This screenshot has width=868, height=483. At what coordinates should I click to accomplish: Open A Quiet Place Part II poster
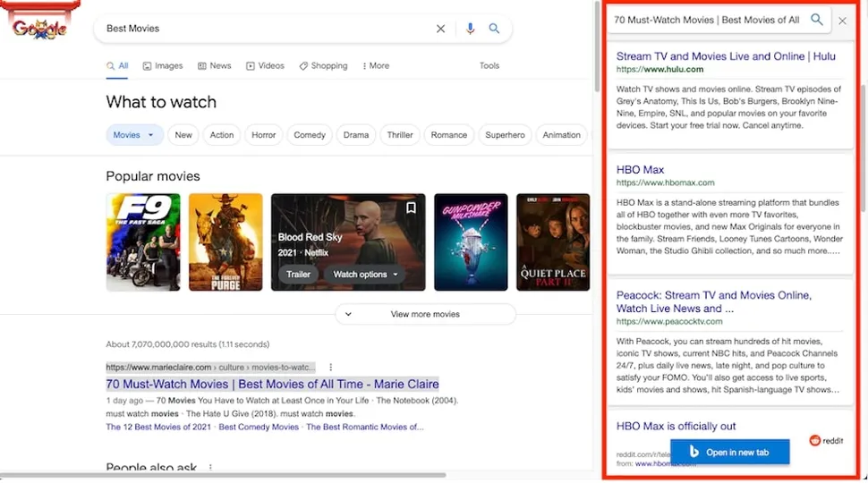pos(553,241)
